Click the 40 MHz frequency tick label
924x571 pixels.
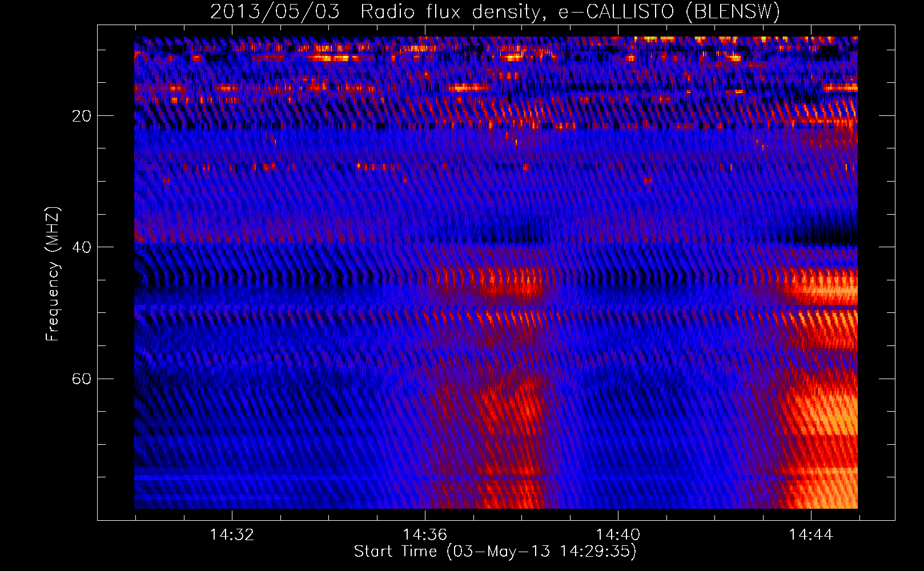(82, 248)
